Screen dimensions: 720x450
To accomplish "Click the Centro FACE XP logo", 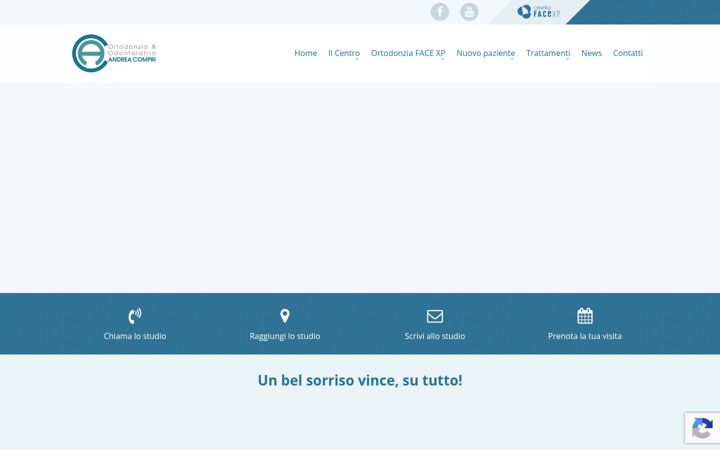I will point(539,12).
